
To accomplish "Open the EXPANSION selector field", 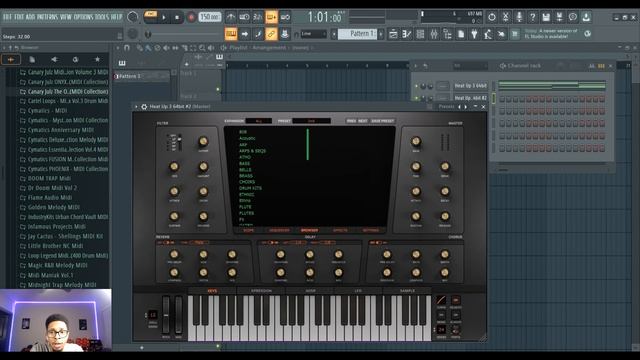I will coord(258,121).
